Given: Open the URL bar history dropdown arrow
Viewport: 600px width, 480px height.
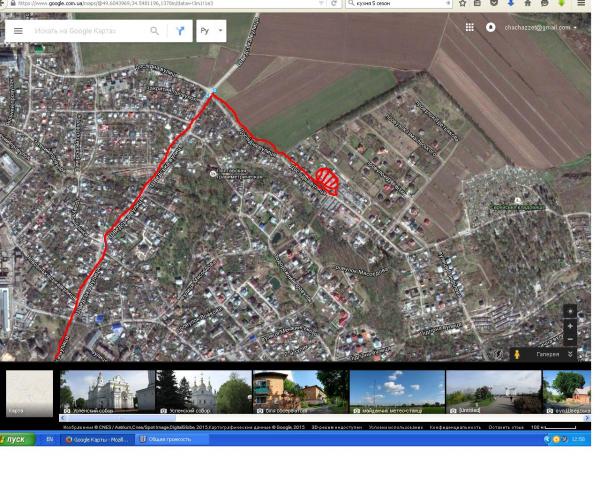Looking at the screenshot, I should (321, 3).
